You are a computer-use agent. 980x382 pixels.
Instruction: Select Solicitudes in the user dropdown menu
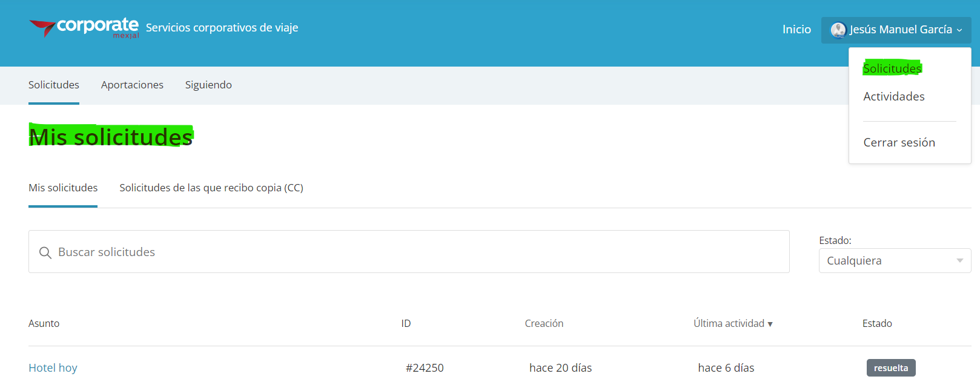pyautogui.click(x=892, y=68)
